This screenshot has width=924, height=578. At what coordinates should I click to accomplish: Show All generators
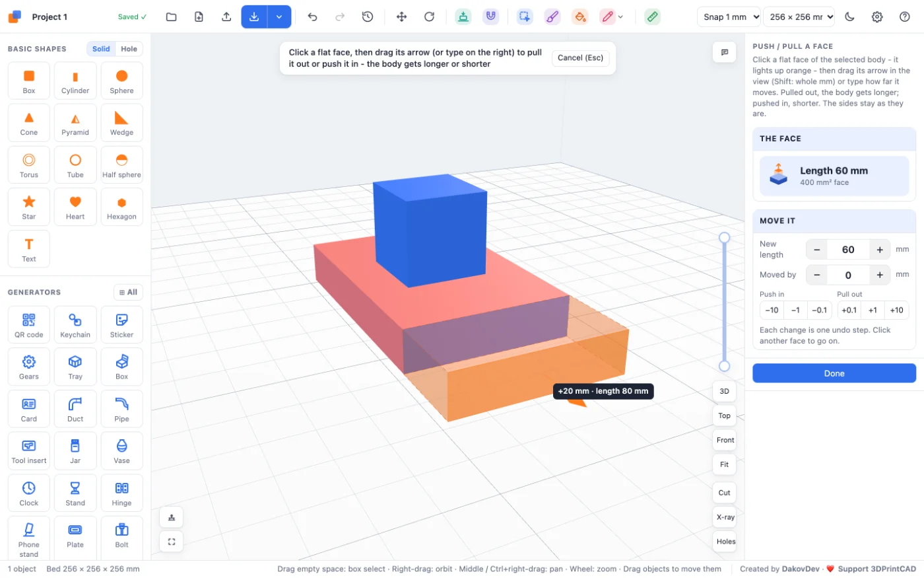click(x=129, y=292)
